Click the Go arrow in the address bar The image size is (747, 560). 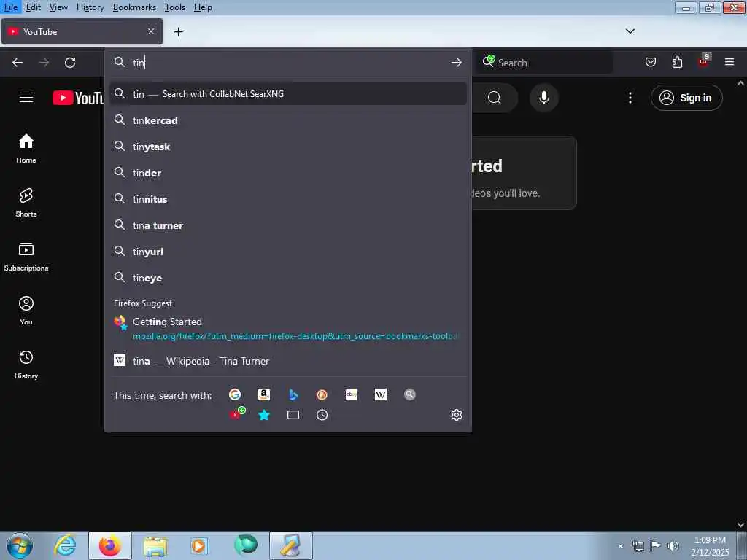click(457, 63)
